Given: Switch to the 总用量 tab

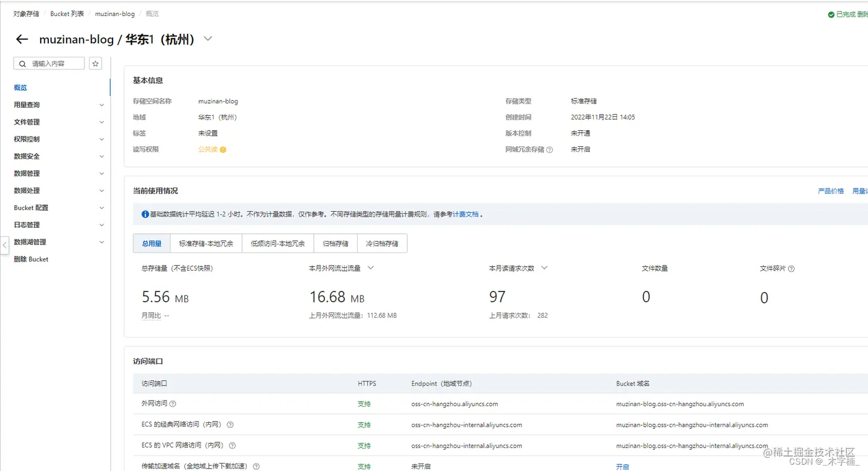Looking at the screenshot, I should coord(152,244).
